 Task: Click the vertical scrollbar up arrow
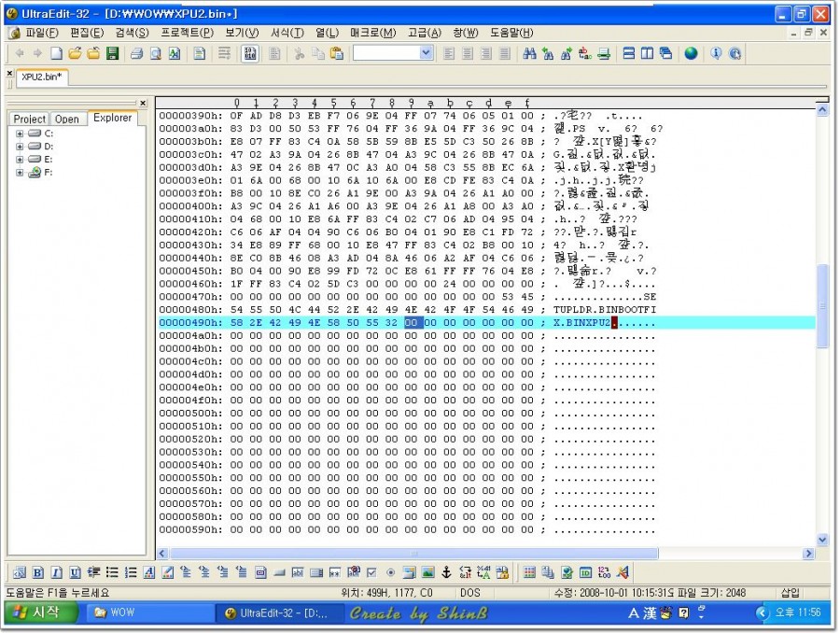click(x=822, y=110)
